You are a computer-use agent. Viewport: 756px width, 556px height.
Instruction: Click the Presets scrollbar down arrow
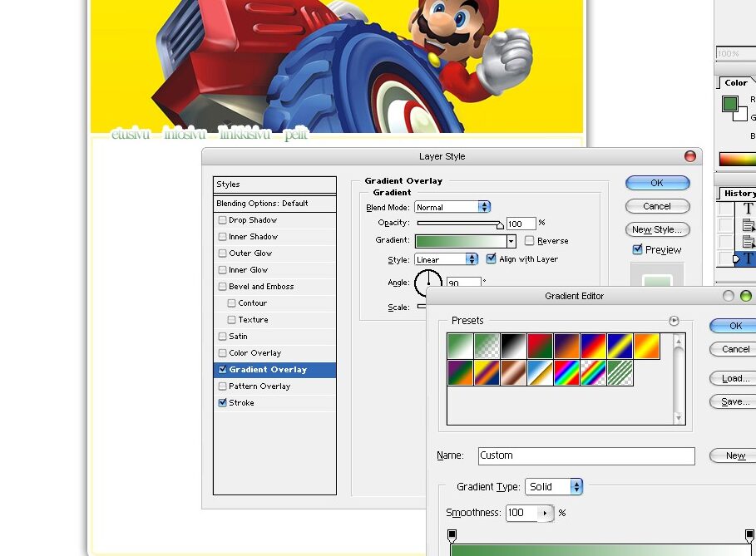[679, 418]
